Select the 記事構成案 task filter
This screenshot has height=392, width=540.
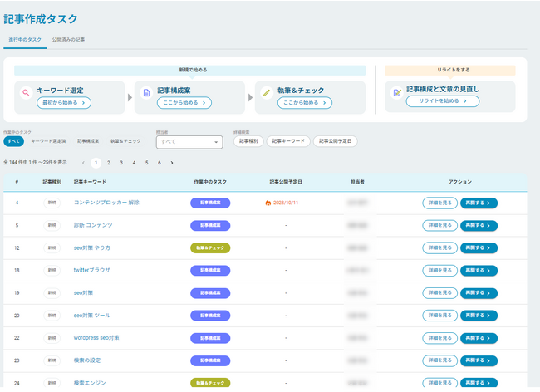point(88,141)
